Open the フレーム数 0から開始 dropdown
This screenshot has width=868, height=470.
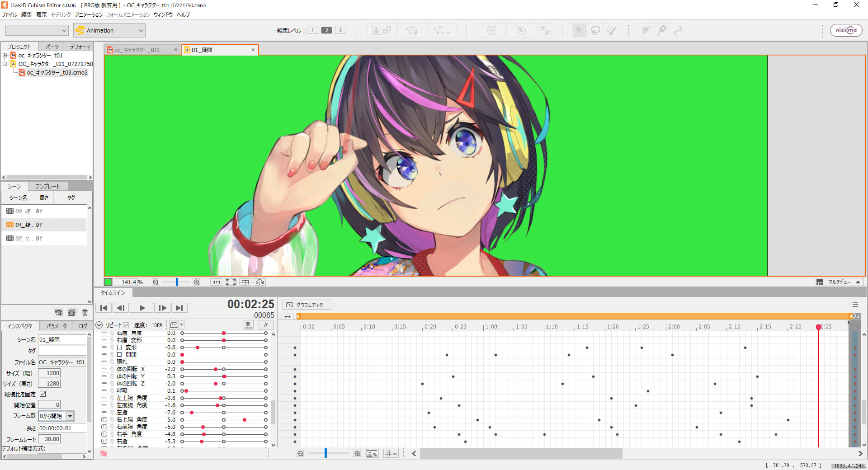71,416
